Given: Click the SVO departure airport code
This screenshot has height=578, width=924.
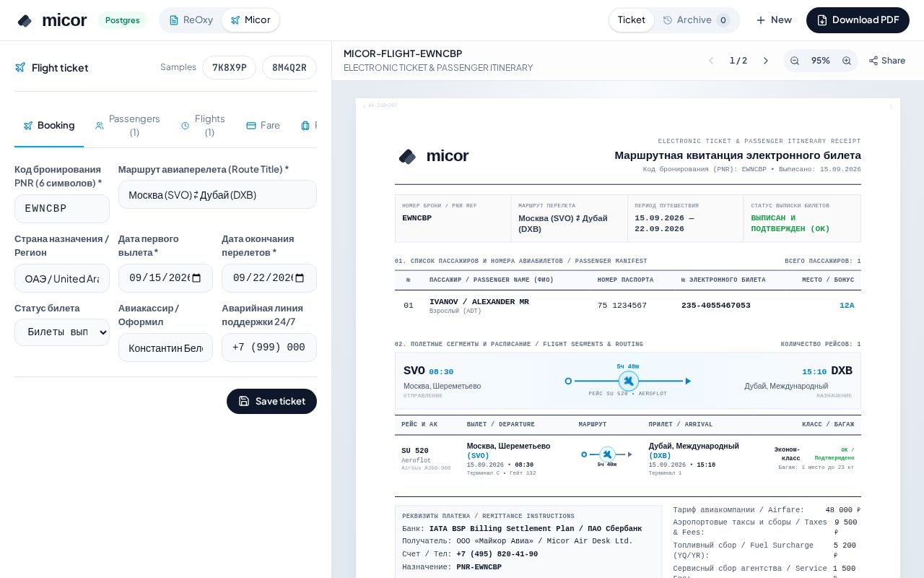Looking at the screenshot, I should (414, 371).
